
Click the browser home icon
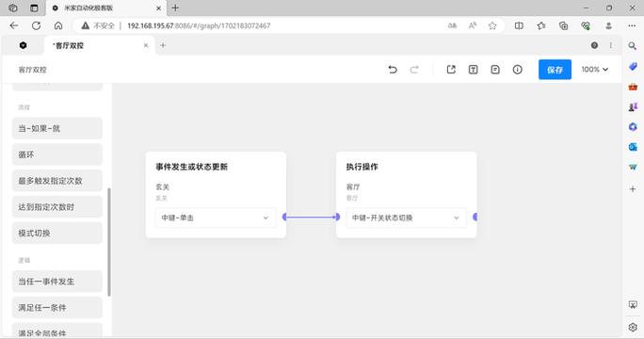point(58,25)
